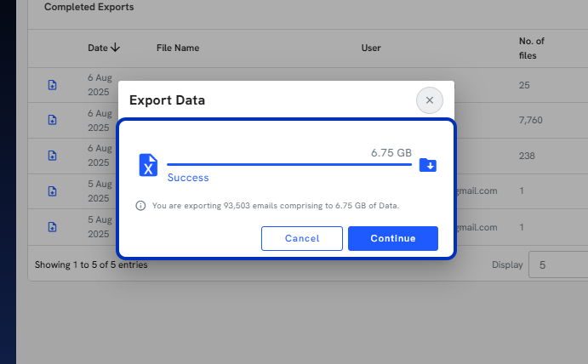Click the No. of files column header

(531, 48)
